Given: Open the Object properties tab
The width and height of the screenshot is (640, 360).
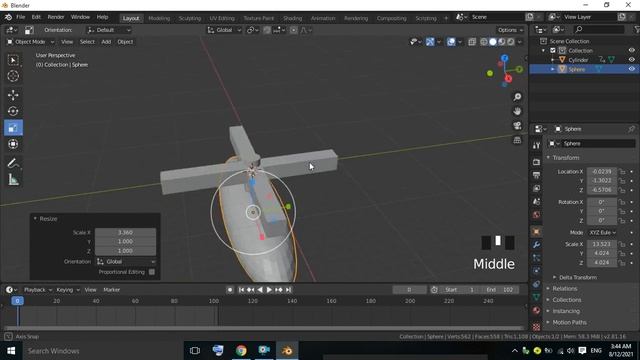Looking at the screenshot, I should [536, 232].
